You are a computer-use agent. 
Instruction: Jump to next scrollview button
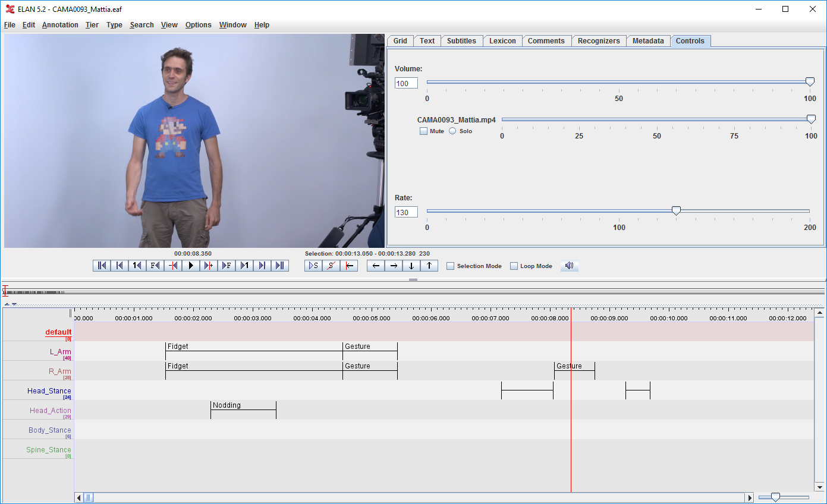[262, 266]
